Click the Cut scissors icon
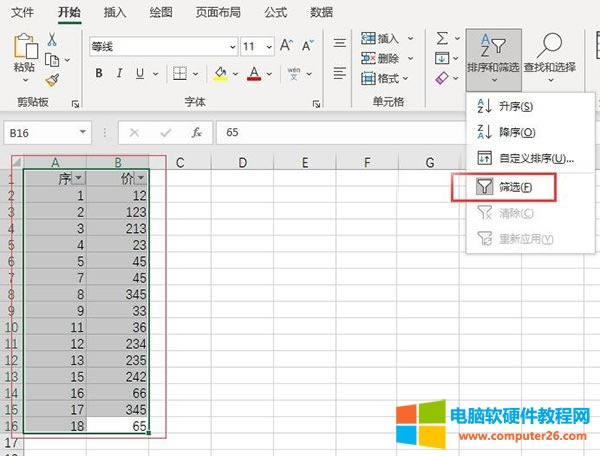 52,40
